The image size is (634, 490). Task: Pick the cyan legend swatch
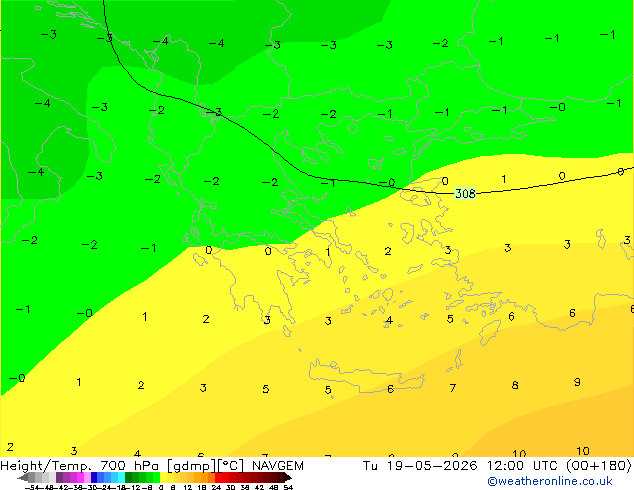[121, 477]
